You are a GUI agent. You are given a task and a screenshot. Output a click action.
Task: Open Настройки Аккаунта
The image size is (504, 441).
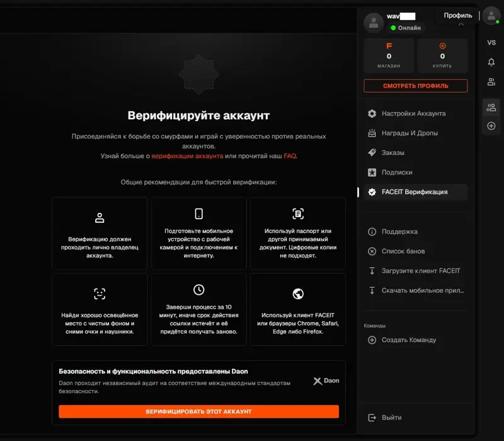pyautogui.click(x=416, y=113)
